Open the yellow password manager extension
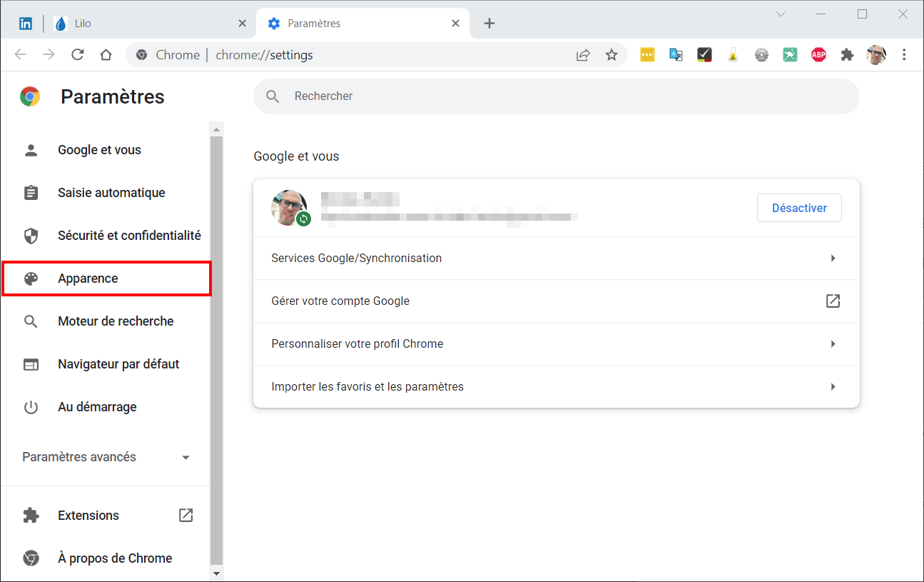 point(647,55)
